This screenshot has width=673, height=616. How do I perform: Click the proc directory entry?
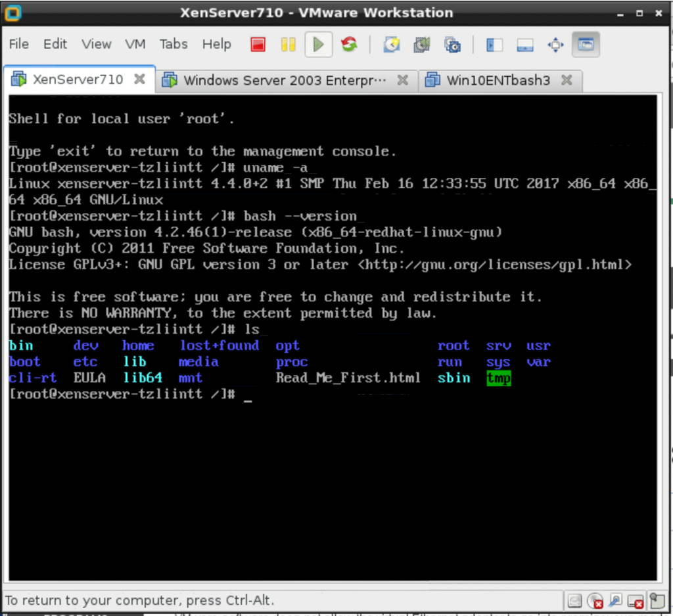292,362
